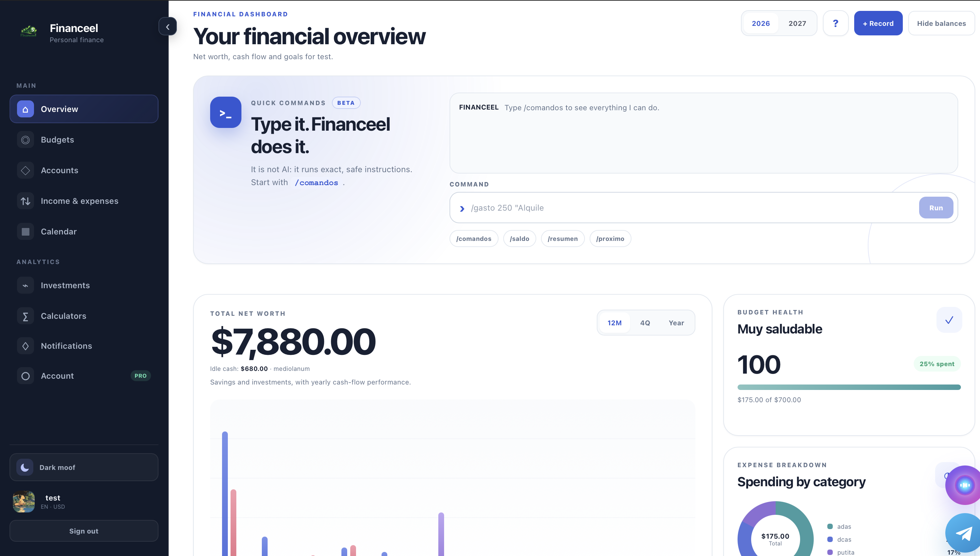The width and height of the screenshot is (980, 556).
Task: Click the test user avatar
Action: 24,502
